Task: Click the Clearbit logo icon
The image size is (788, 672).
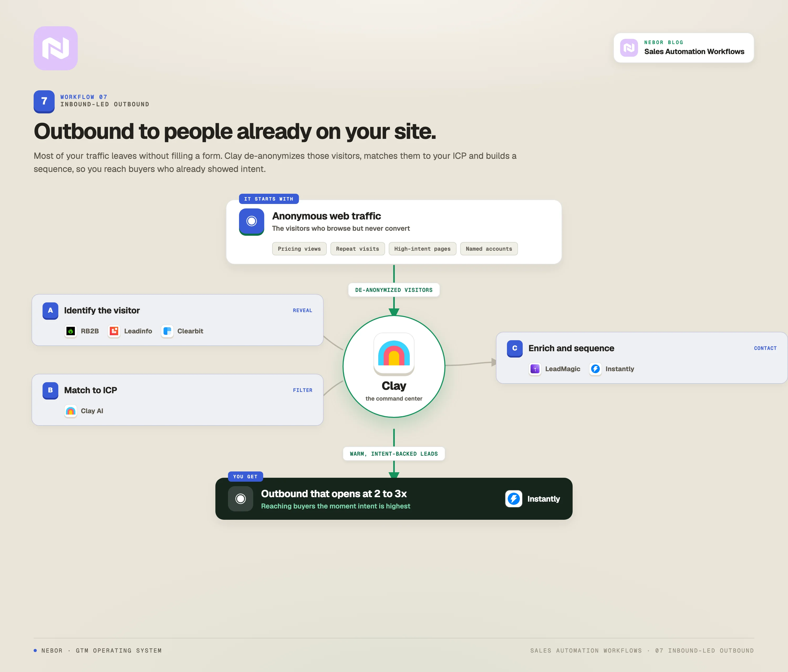Action: coord(167,331)
